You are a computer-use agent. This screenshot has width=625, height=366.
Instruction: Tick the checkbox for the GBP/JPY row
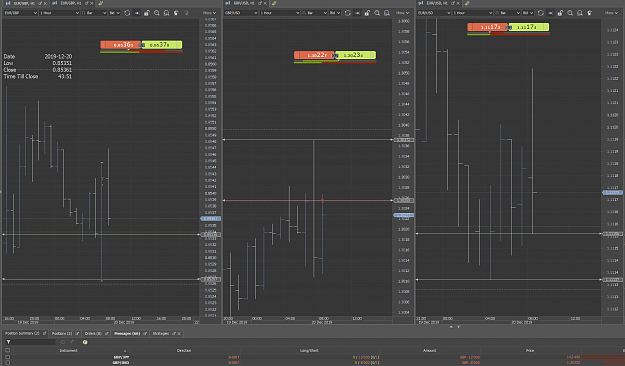click(x=7, y=357)
